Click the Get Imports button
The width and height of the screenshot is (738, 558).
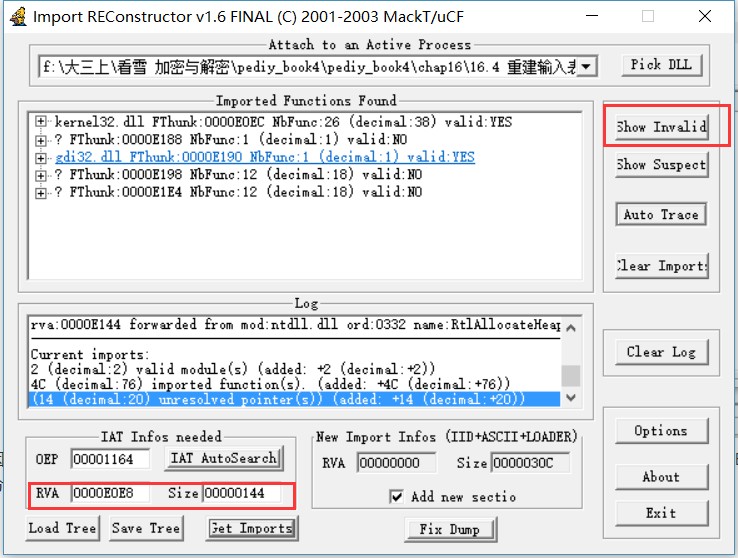tap(252, 528)
